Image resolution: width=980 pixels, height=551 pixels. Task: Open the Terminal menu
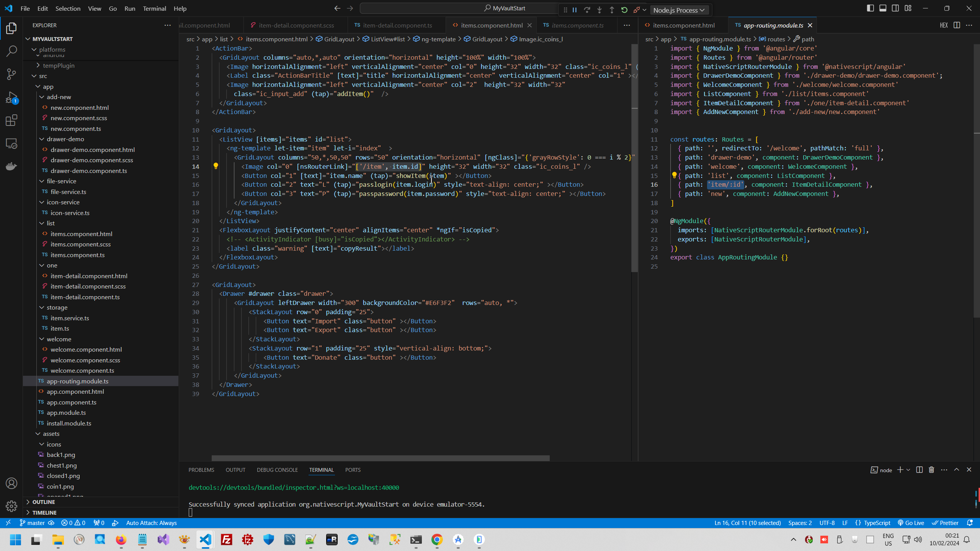click(154, 8)
